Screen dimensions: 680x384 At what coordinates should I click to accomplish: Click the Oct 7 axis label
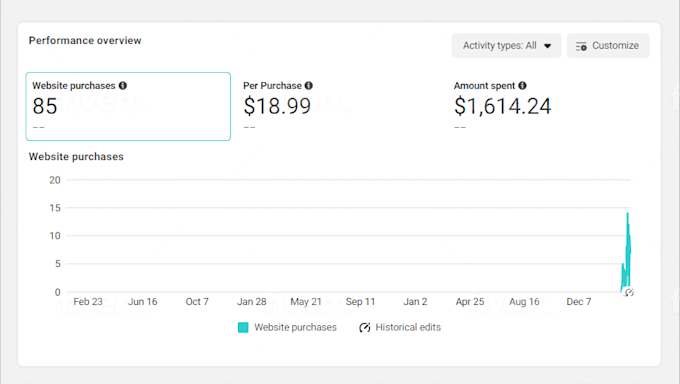[x=197, y=302]
